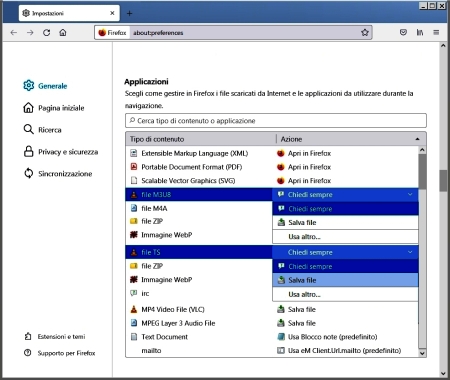Viewport: 450px width, 380px height.
Task: Click the Sincronizzazione arrows icon
Action: pos(29,173)
